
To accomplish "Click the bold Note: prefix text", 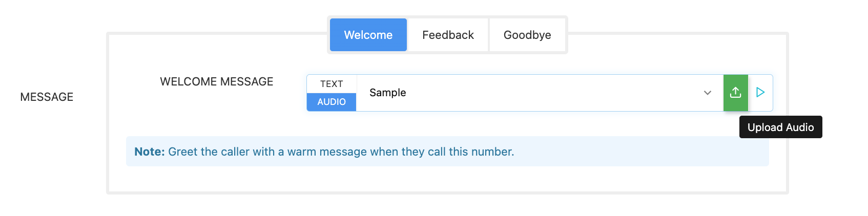I will 149,152.
